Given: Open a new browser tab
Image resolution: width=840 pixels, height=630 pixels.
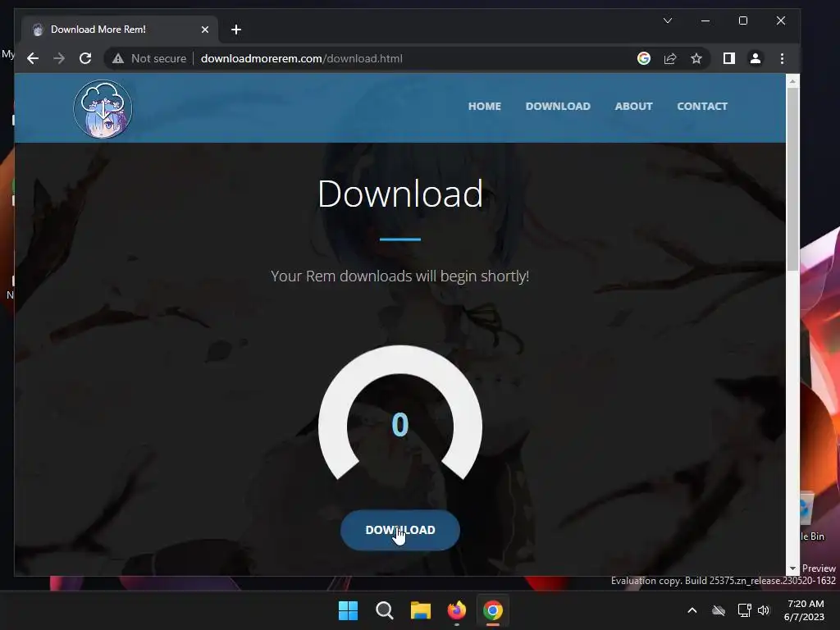Looking at the screenshot, I should point(236,30).
